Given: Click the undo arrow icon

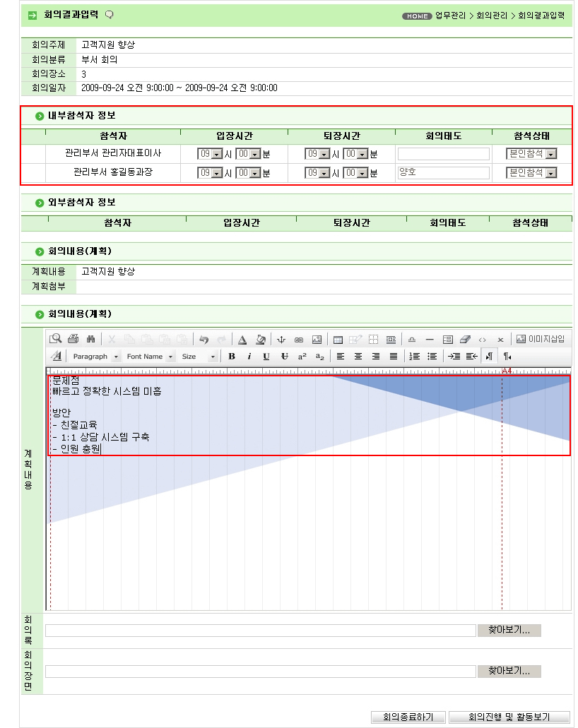Looking at the screenshot, I should click(204, 339).
